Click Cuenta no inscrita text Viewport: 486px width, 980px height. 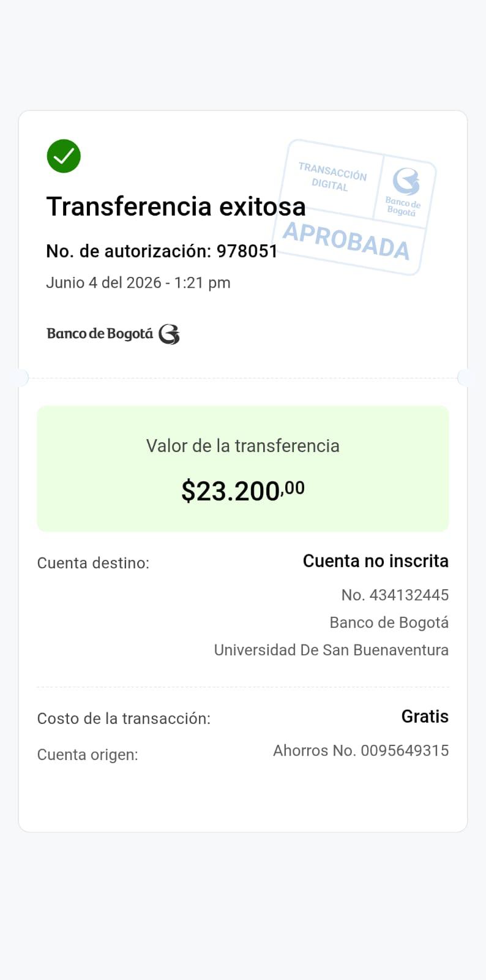pyautogui.click(x=376, y=561)
